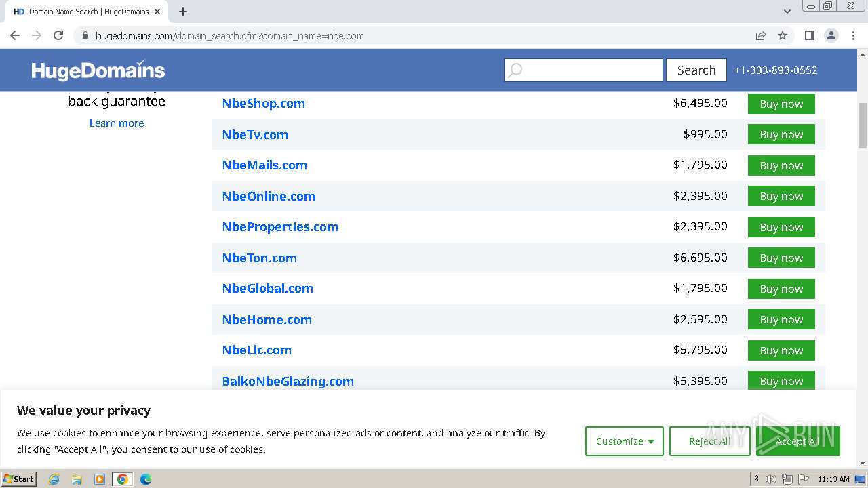This screenshot has height=488, width=868.
Task: Buy now for NbeTv.com
Action: click(x=781, y=134)
